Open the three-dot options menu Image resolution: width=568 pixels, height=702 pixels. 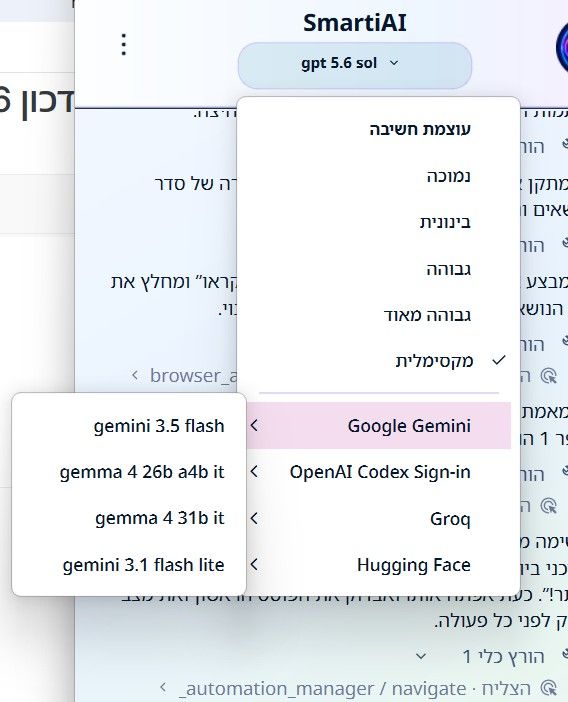(124, 44)
